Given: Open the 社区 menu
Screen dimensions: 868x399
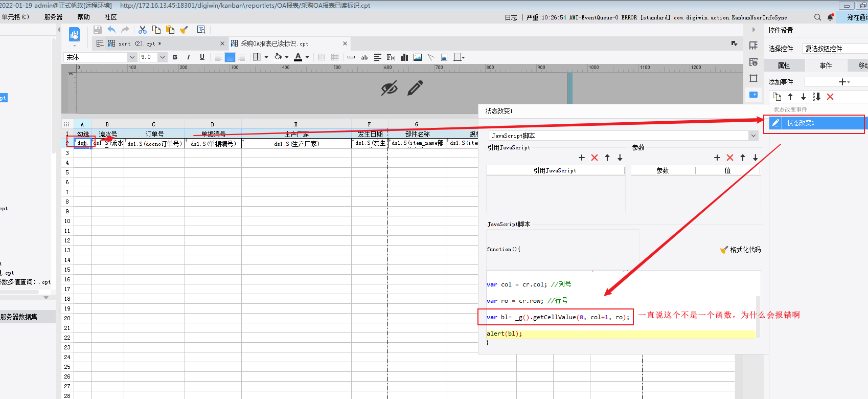Looking at the screenshot, I should (110, 17).
